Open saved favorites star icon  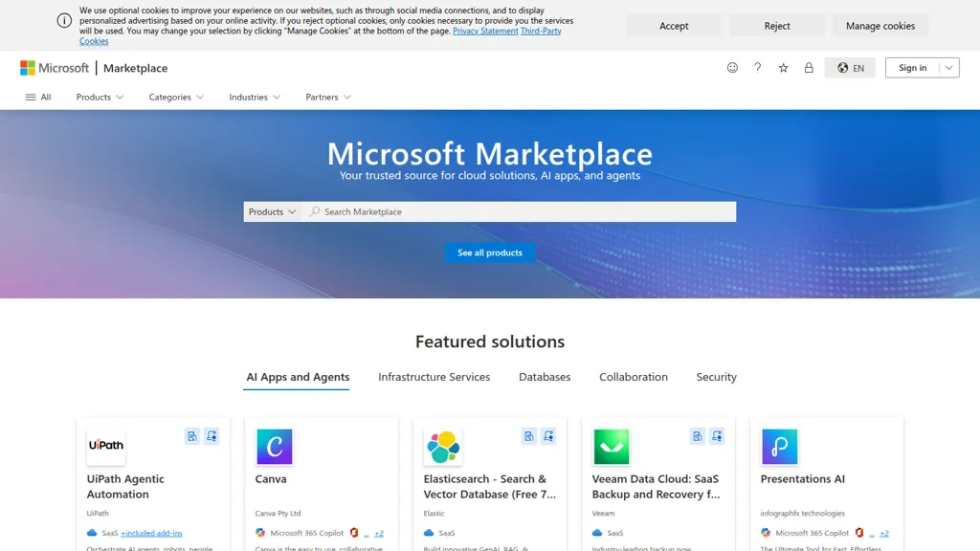[783, 68]
